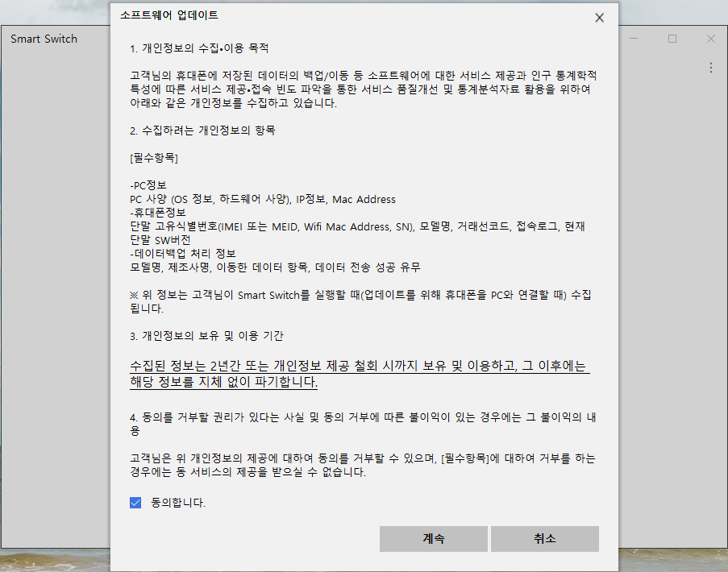Click the heading 2. 수집하려는 개인정보의 항목
The image size is (728, 572).
pos(202,131)
